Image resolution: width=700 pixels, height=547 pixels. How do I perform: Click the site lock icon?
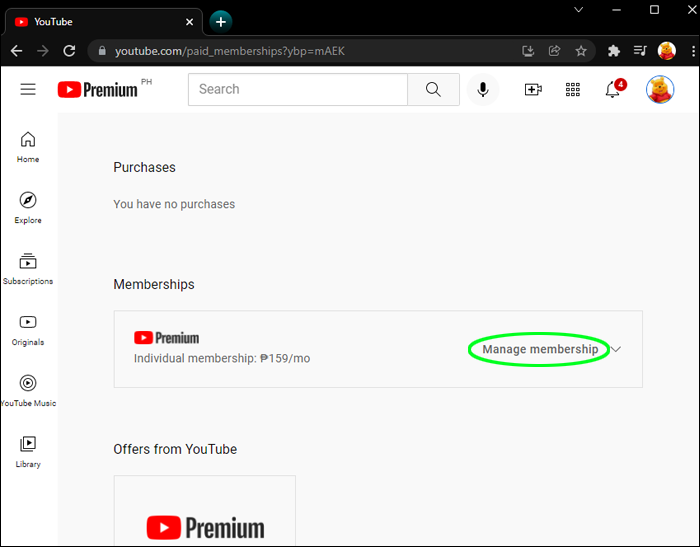102,51
